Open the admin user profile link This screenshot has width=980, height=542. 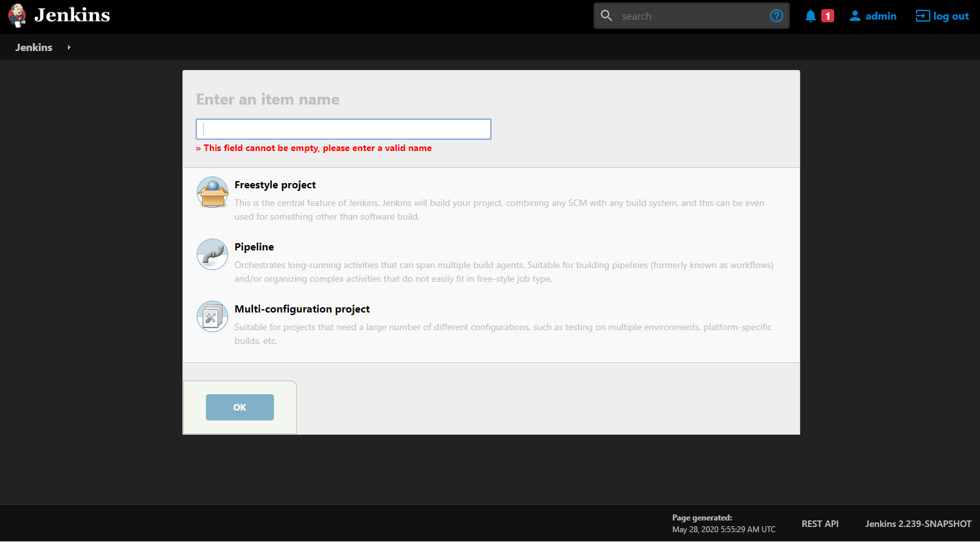[881, 16]
